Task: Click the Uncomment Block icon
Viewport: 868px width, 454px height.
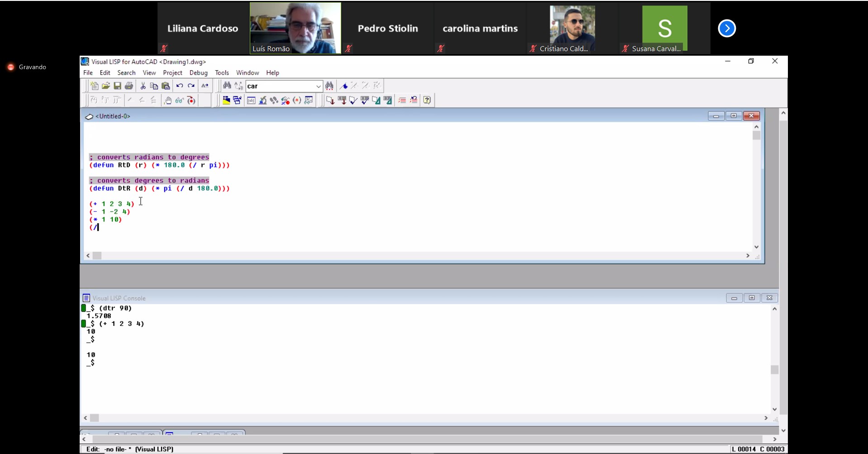Action: (414, 100)
